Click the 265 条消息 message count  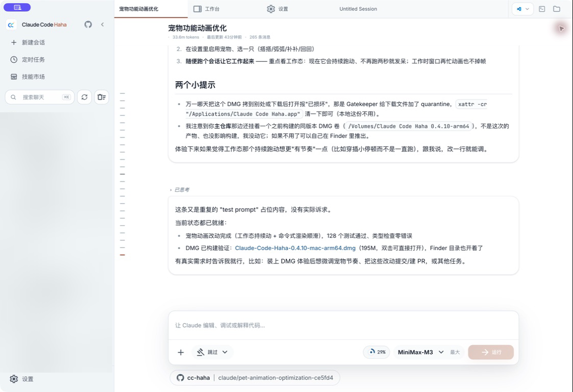click(260, 37)
